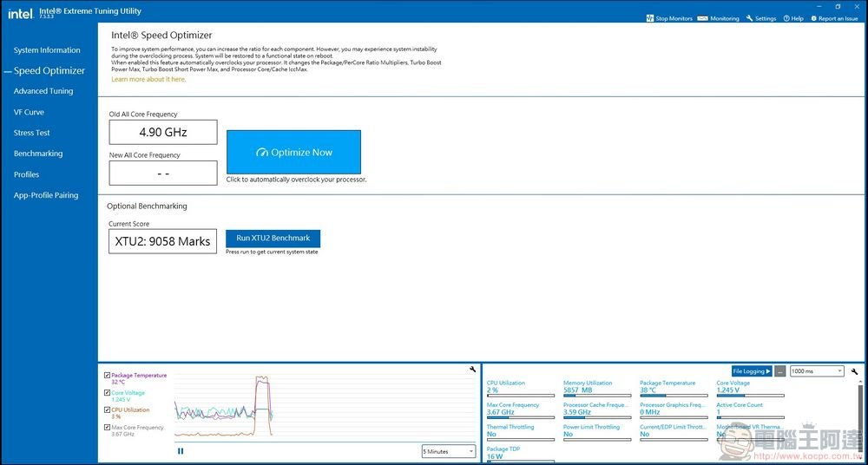This screenshot has height=465, width=868.
Task: Click the XTU2: 9058 Marks score box
Action: pyautogui.click(x=163, y=241)
